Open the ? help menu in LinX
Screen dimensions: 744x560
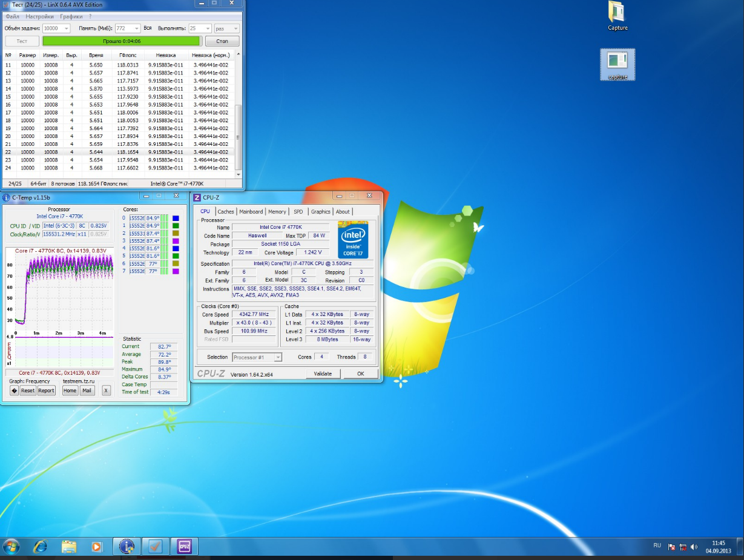pos(90,16)
